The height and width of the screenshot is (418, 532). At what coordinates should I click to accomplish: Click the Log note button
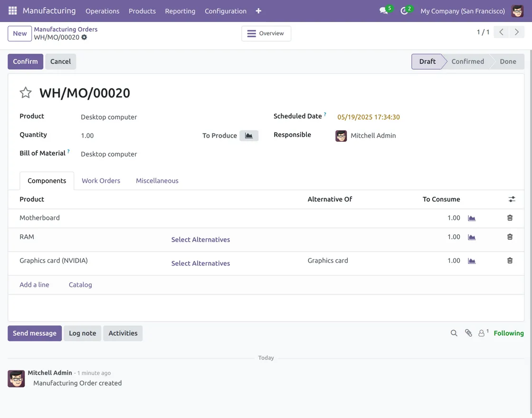click(x=83, y=333)
